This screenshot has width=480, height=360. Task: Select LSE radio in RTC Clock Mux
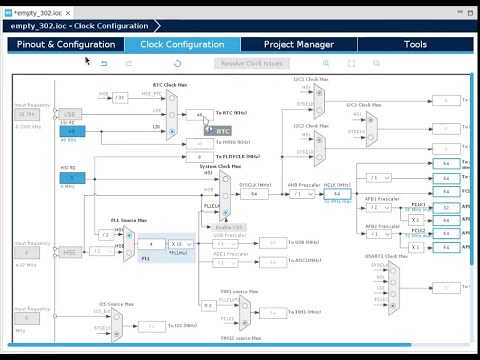click(x=172, y=115)
